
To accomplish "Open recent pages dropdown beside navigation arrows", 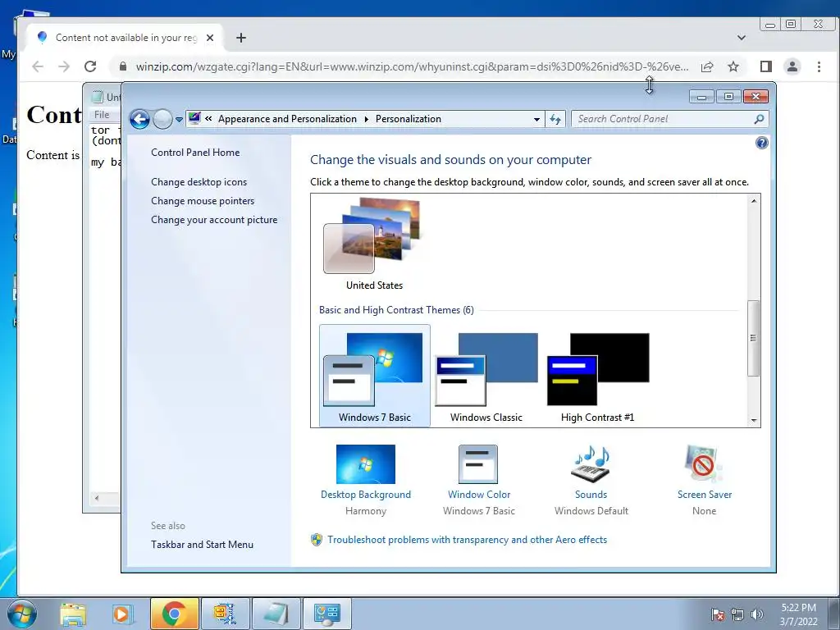I will 179,120.
